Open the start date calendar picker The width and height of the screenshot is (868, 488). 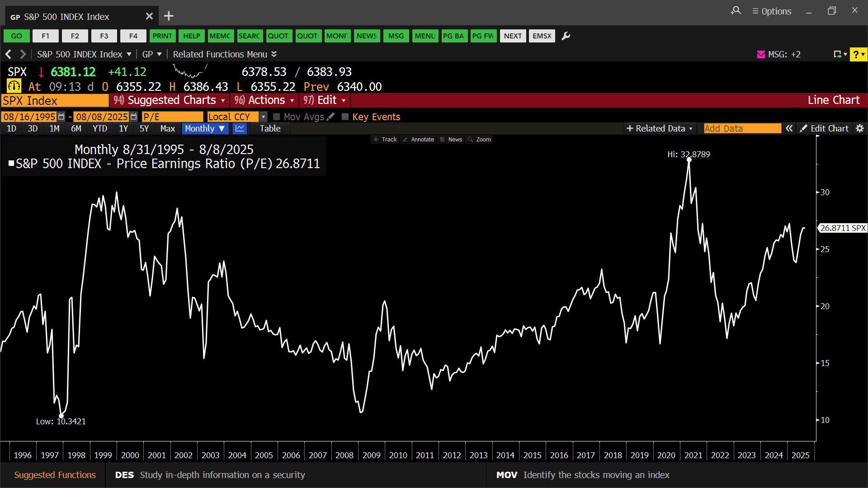(x=61, y=117)
